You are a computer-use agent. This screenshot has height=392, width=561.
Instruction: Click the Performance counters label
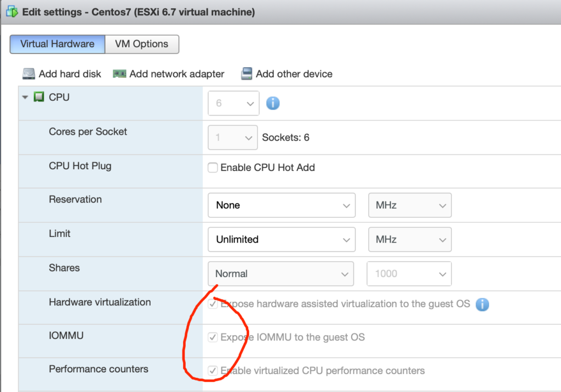pos(99,369)
